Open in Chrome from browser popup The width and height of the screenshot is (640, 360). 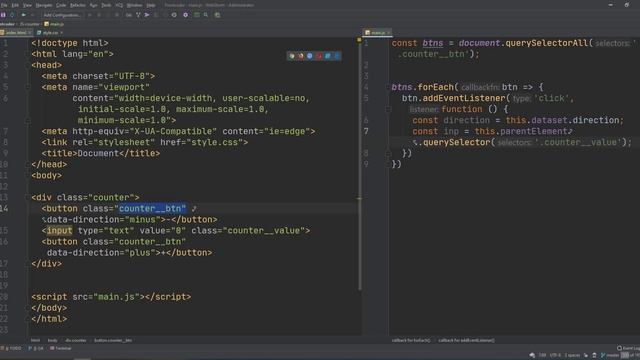(x=291, y=56)
